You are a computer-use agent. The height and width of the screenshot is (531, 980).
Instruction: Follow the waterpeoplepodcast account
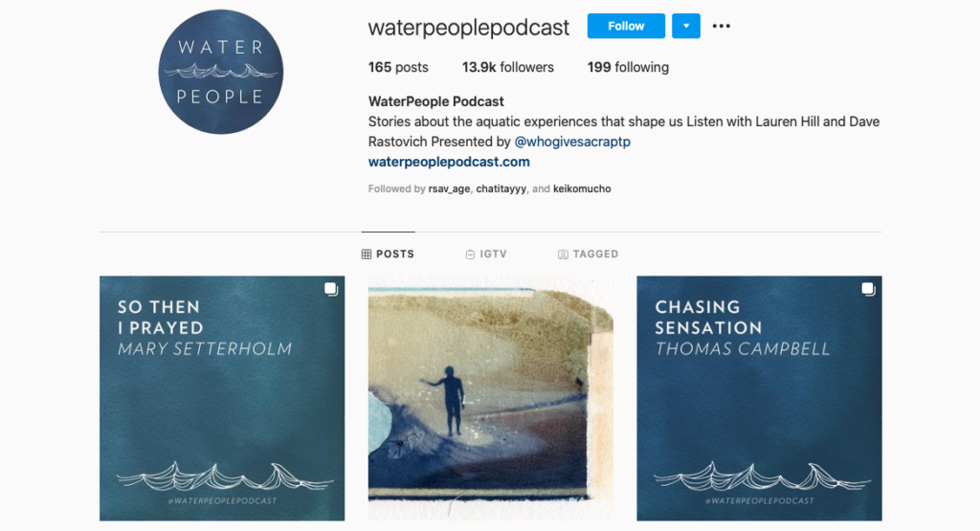pos(626,26)
